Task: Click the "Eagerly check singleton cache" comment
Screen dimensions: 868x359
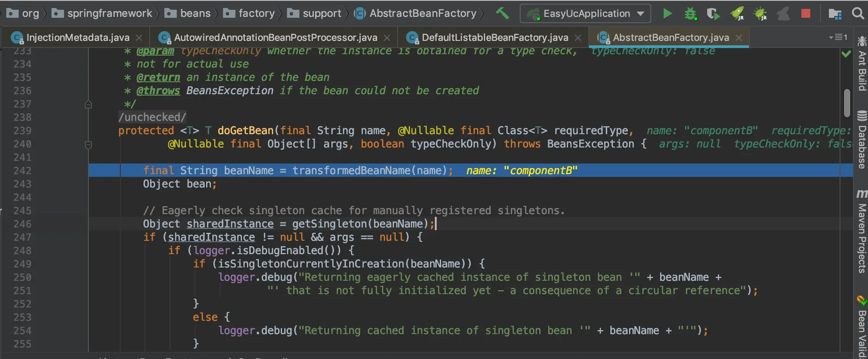Action: (354, 211)
